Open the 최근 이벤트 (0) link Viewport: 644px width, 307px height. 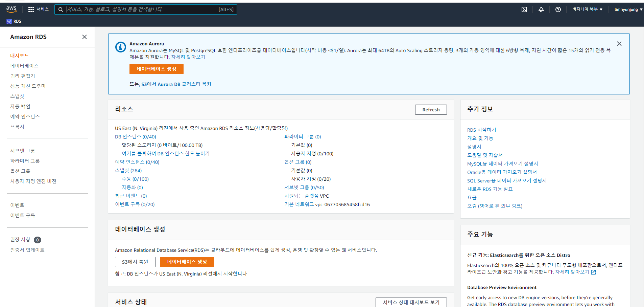click(131, 196)
